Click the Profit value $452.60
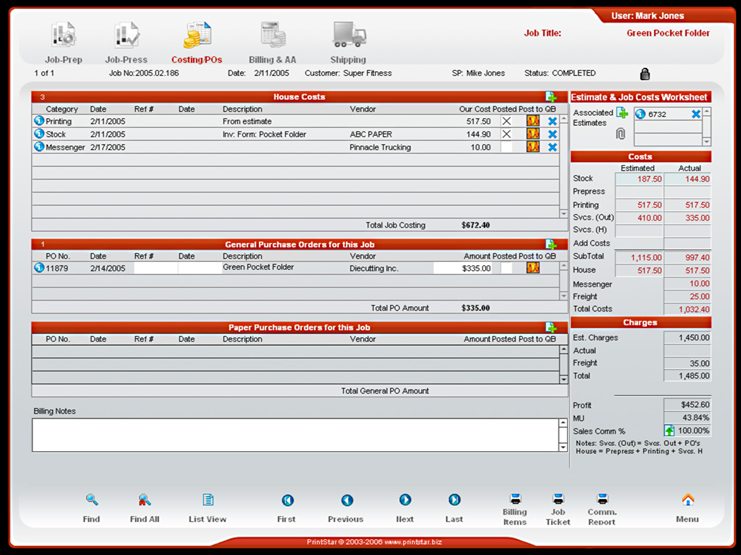741x555 pixels. [x=688, y=405]
